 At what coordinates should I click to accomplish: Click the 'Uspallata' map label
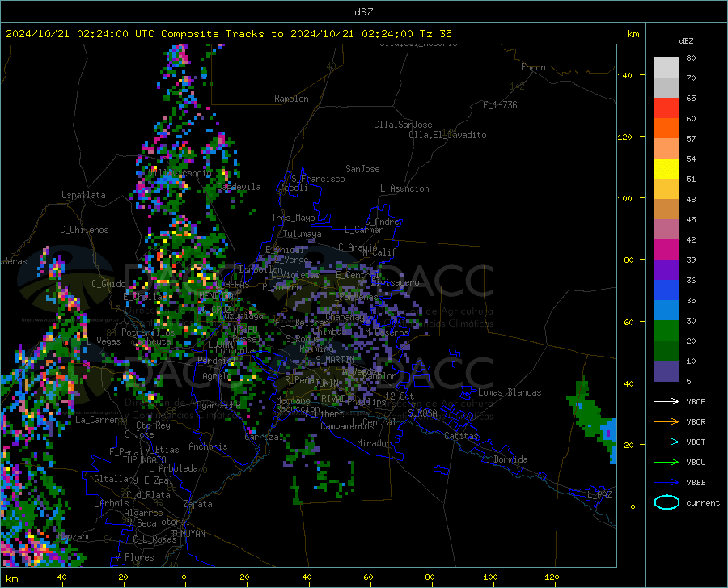click(x=83, y=195)
